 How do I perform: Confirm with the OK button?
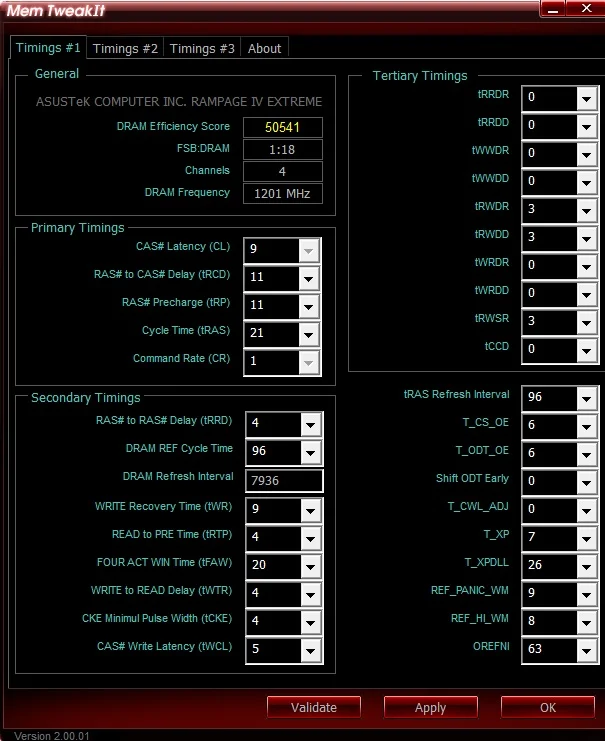(548, 707)
